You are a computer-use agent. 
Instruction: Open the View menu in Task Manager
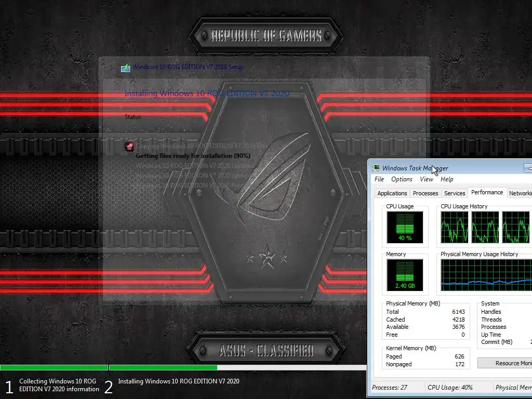(427, 179)
